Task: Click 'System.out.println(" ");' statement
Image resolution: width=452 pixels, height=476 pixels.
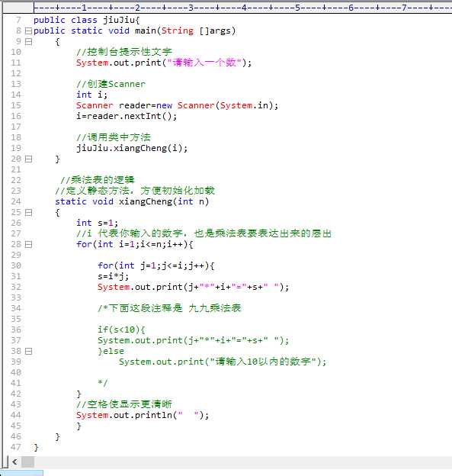Action: point(143,415)
